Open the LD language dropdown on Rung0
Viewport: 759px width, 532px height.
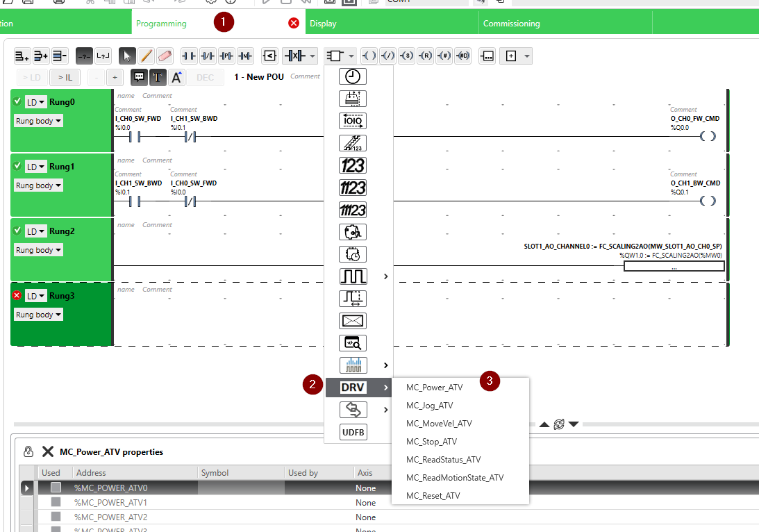(35, 102)
